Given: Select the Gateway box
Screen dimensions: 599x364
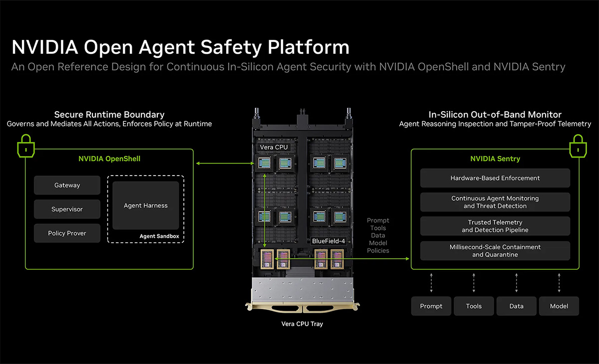Looking at the screenshot, I should [x=67, y=185].
